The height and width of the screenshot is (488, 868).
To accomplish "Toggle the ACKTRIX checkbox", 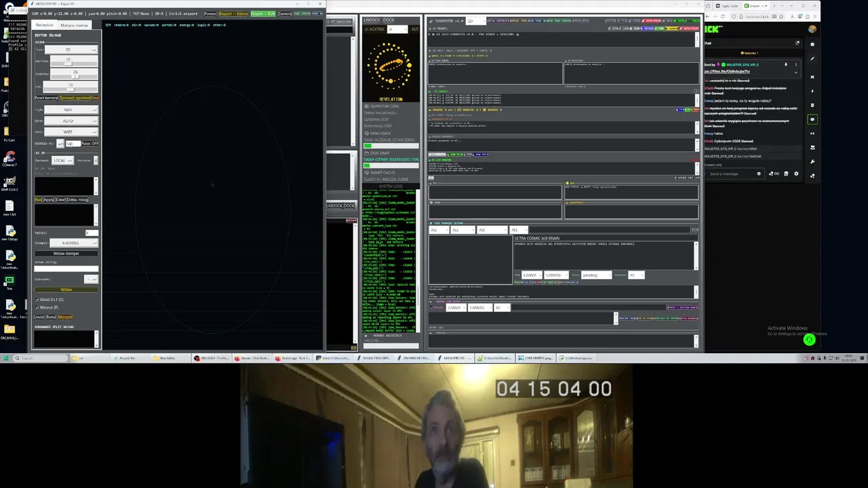I will 367,29.
